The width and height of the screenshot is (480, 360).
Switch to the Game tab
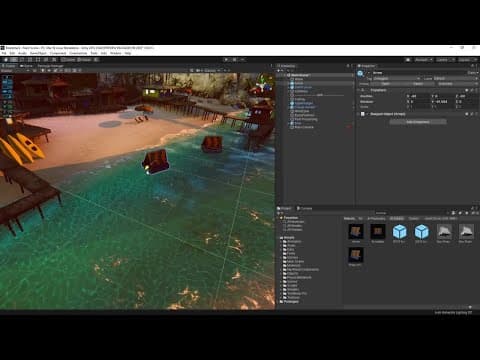pos(26,66)
